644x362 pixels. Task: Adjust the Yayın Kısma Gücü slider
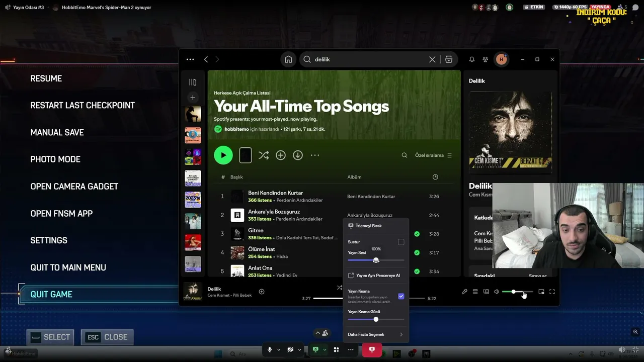[376, 319]
